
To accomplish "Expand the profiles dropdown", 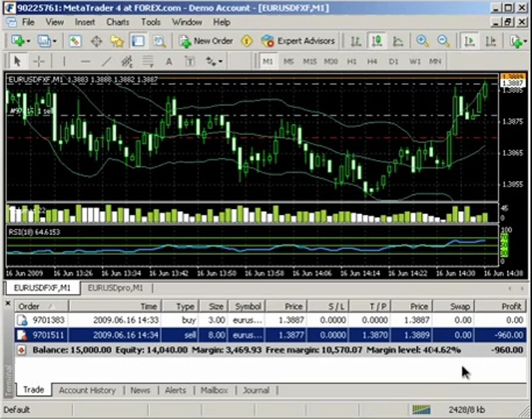I will (54, 41).
